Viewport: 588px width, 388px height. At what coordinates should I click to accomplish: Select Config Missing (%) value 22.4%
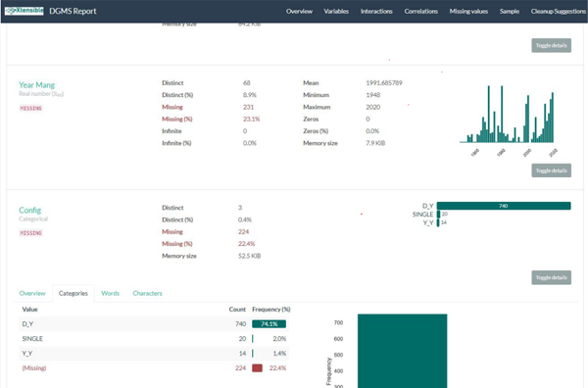(x=246, y=244)
